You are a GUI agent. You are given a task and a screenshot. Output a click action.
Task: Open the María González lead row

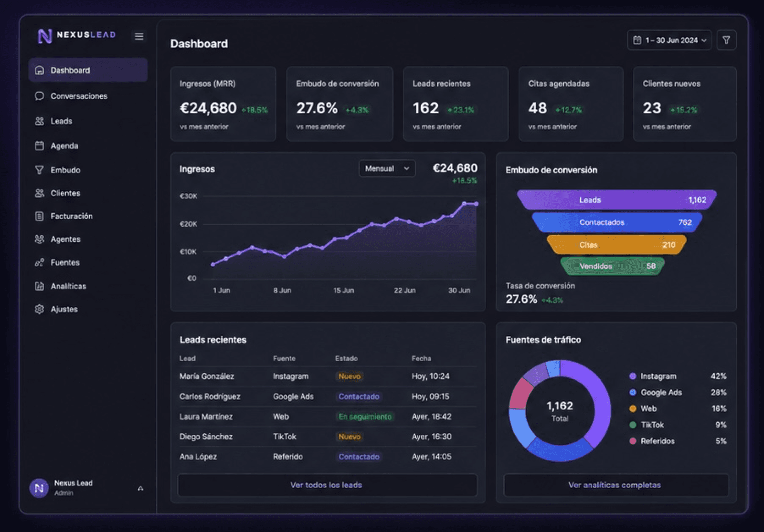pyautogui.click(x=328, y=376)
